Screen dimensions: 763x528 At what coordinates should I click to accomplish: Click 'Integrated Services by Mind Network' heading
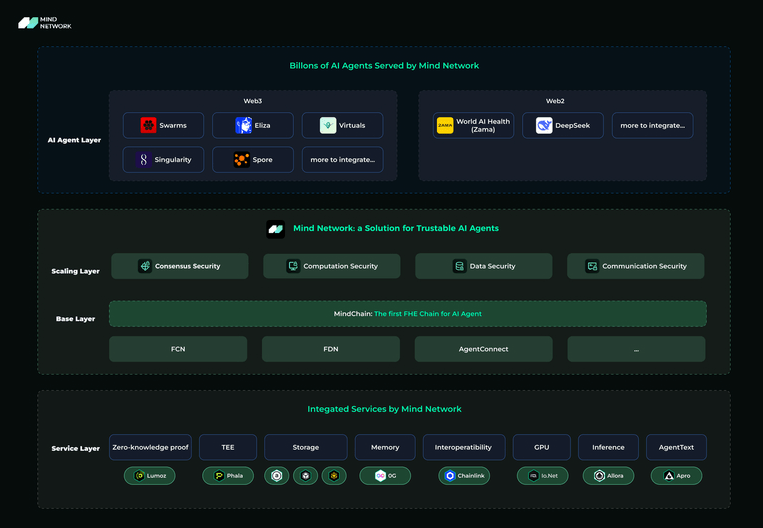pyautogui.click(x=384, y=409)
